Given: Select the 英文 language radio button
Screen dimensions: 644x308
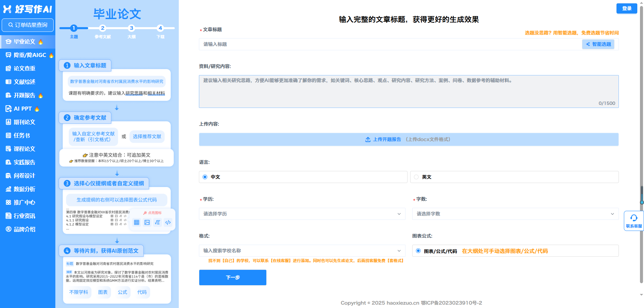Looking at the screenshot, I should (x=416, y=177).
